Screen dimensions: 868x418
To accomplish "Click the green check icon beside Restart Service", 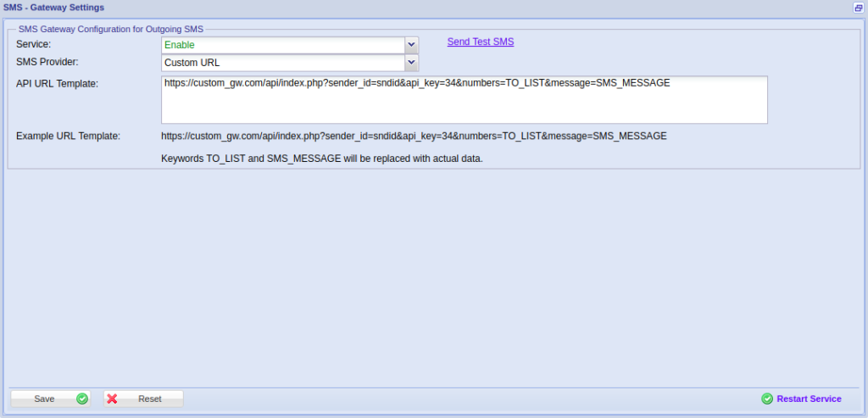I will [767, 398].
